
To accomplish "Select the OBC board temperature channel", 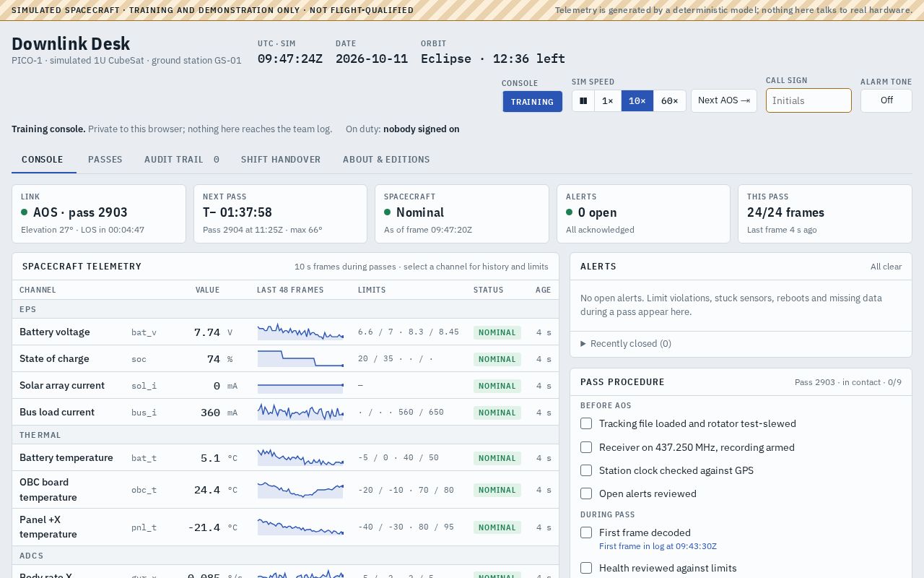I will [285, 490].
